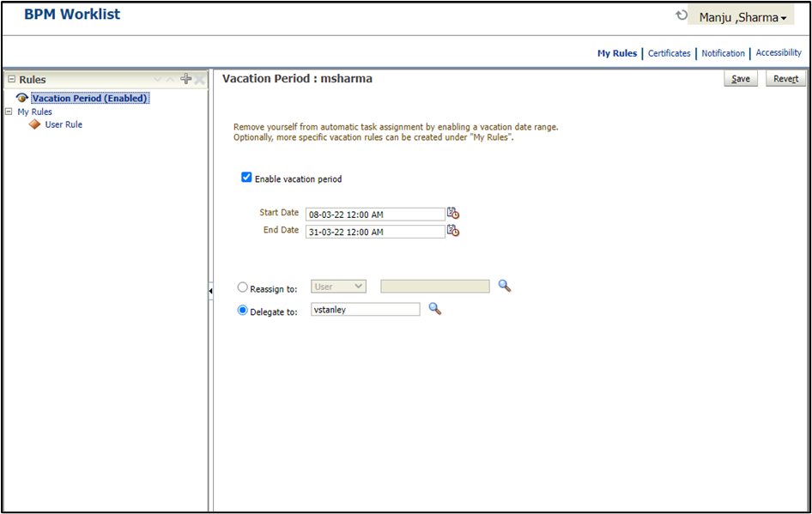Screen dimensions: 812x514
Task: Click the Start Date input field
Action: [375, 215]
